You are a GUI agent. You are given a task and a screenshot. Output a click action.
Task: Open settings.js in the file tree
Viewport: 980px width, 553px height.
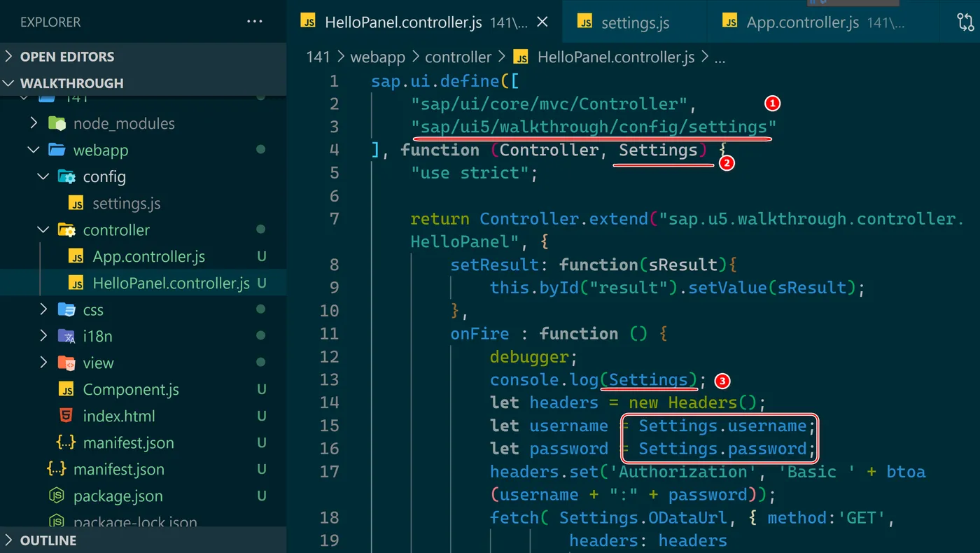(x=127, y=204)
